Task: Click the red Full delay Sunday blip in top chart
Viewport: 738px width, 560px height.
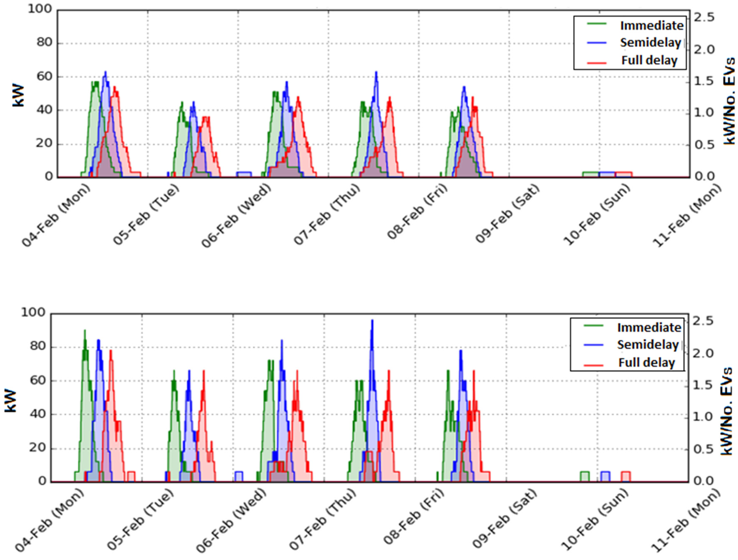Action: (624, 173)
